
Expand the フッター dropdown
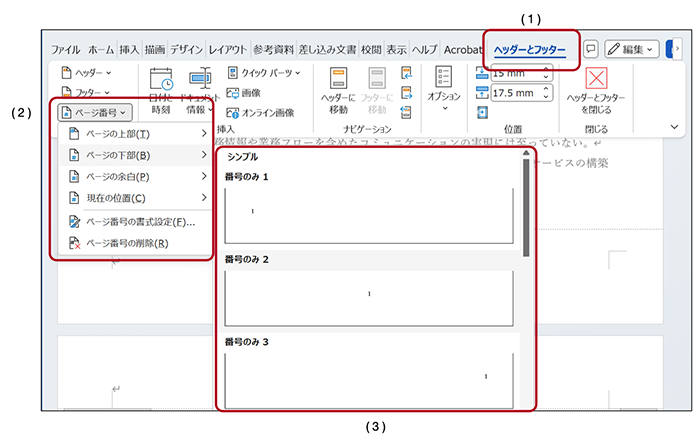pyautogui.click(x=85, y=92)
